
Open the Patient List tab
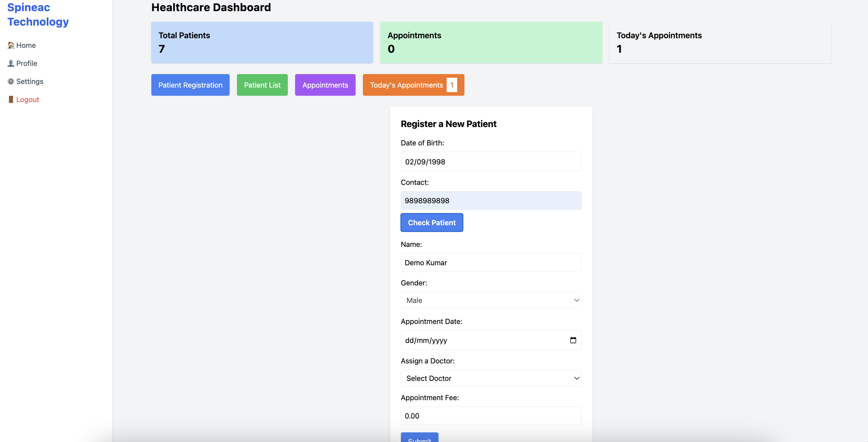262,85
